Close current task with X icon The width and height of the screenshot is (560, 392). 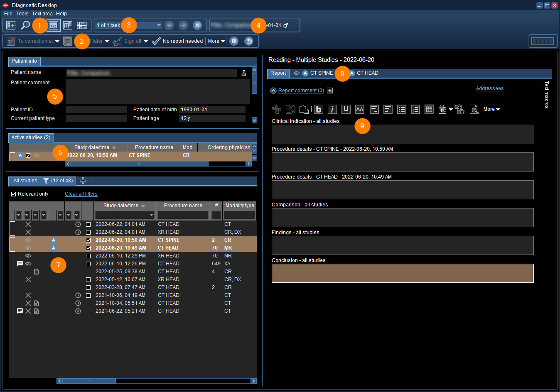pos(197,25)
